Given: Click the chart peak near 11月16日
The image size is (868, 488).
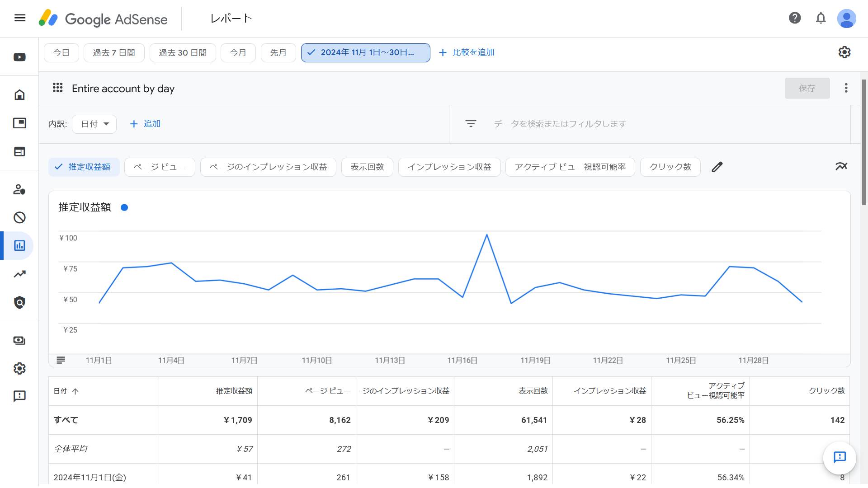Looking at the screenshot, I should (x=486, y=235).
